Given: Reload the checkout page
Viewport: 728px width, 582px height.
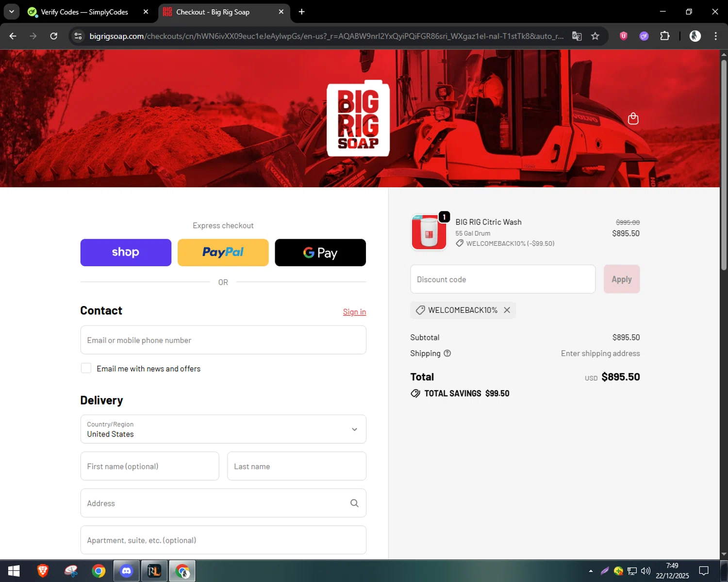Looking at the screenshot, I should (54, 36).
